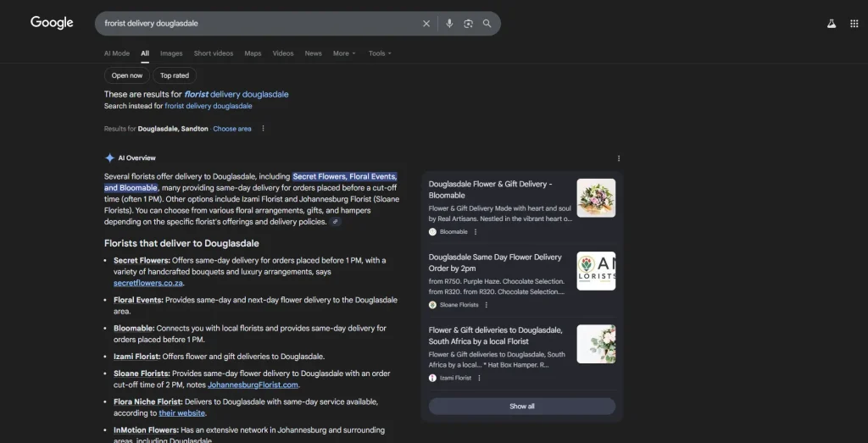Click the magnifying glass search button
868x443 pixels.
(487, 24)
